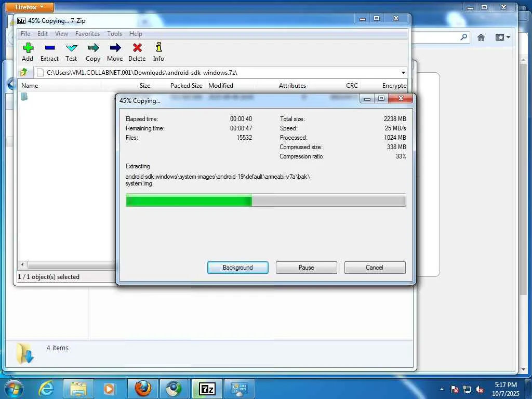Cancel the copying operation

click(x=375, y=268)
